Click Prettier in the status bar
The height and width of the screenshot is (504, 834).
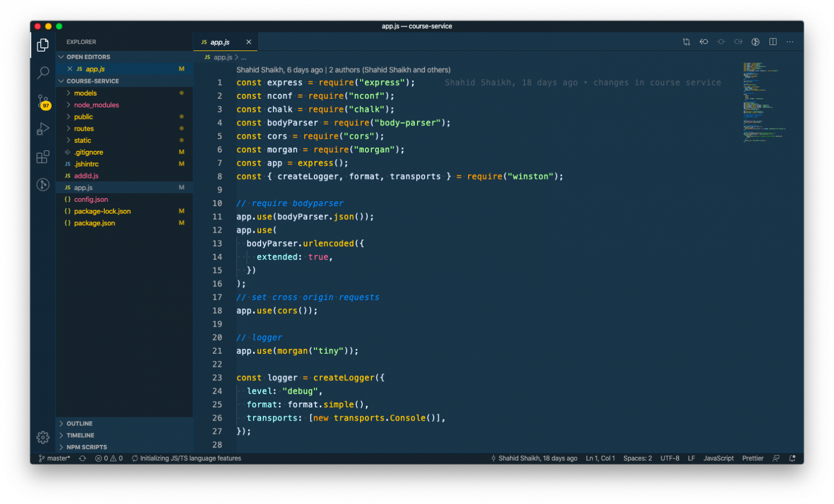(753, 458)
